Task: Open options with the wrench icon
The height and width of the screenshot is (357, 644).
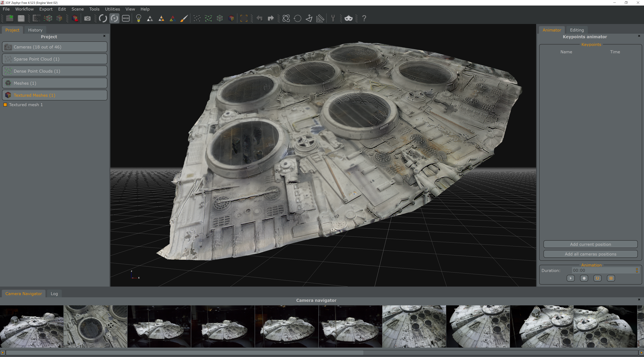Action: pyautogui.click(x=333, y=18)
